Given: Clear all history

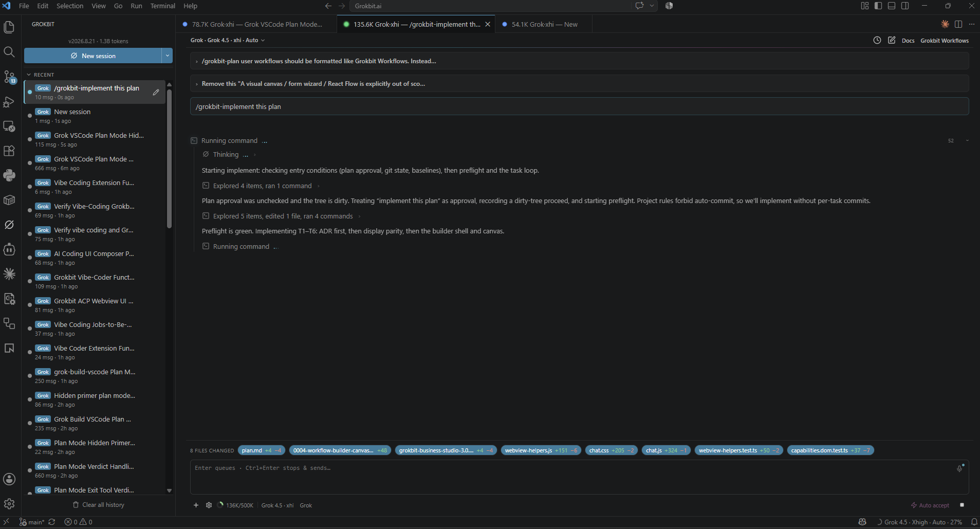Looking at the screenshot, I should pyautogui.click(x=99, y=505).
